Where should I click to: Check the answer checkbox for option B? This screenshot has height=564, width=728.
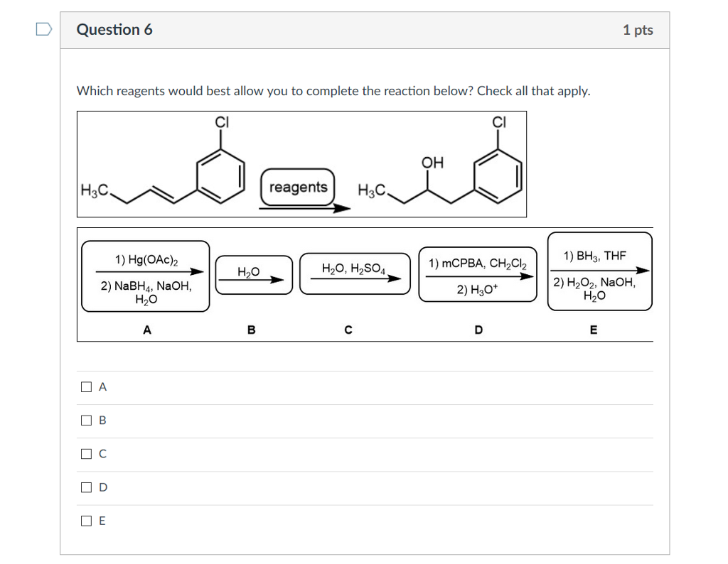(x=86, y=419)
